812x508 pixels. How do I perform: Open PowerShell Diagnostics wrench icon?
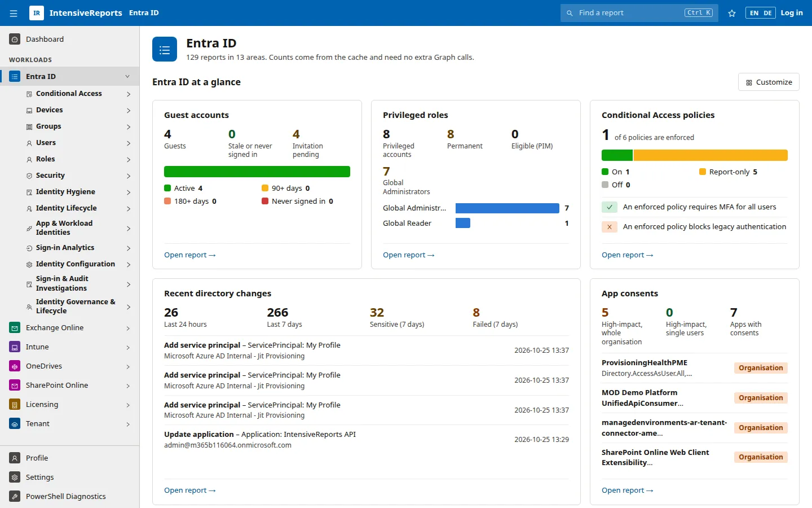coord(15,497)
